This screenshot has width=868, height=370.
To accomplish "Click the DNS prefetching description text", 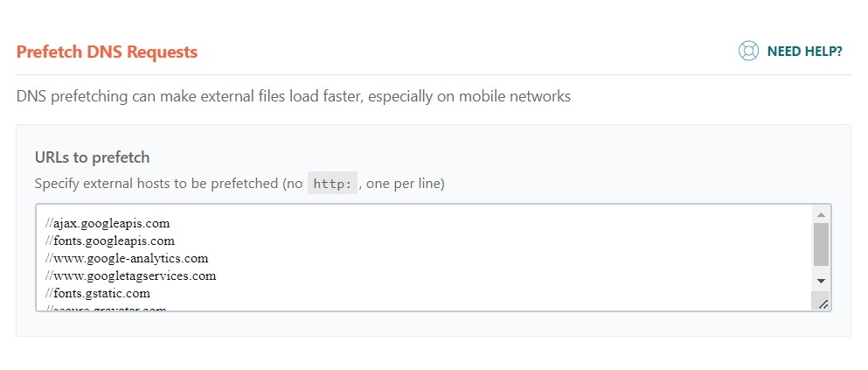I will pyautogui.click(x=293, y=96).
